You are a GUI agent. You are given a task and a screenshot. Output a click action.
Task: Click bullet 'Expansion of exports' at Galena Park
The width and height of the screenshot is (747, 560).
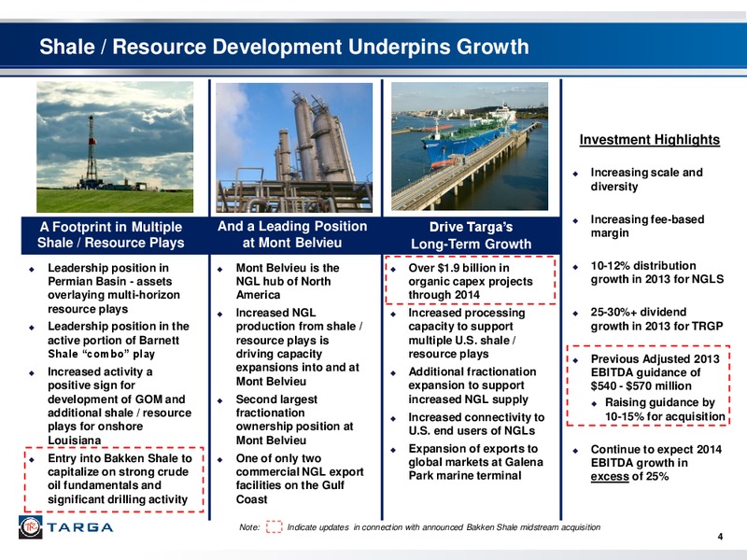[475, 462]
